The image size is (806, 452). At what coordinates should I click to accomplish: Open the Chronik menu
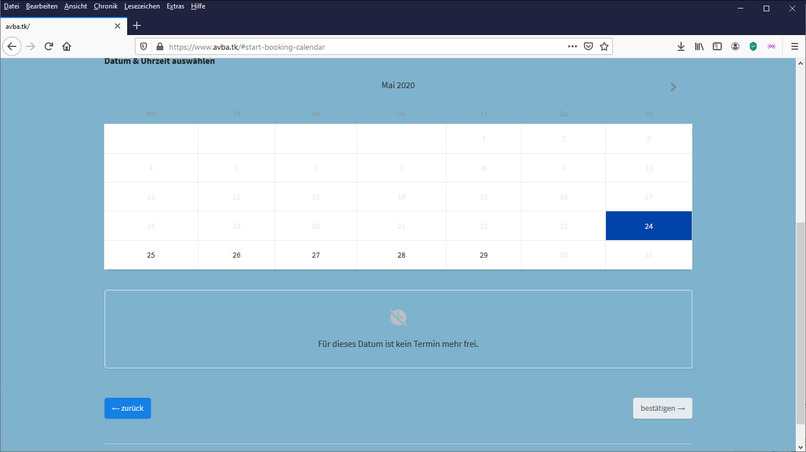pos(105,6)
